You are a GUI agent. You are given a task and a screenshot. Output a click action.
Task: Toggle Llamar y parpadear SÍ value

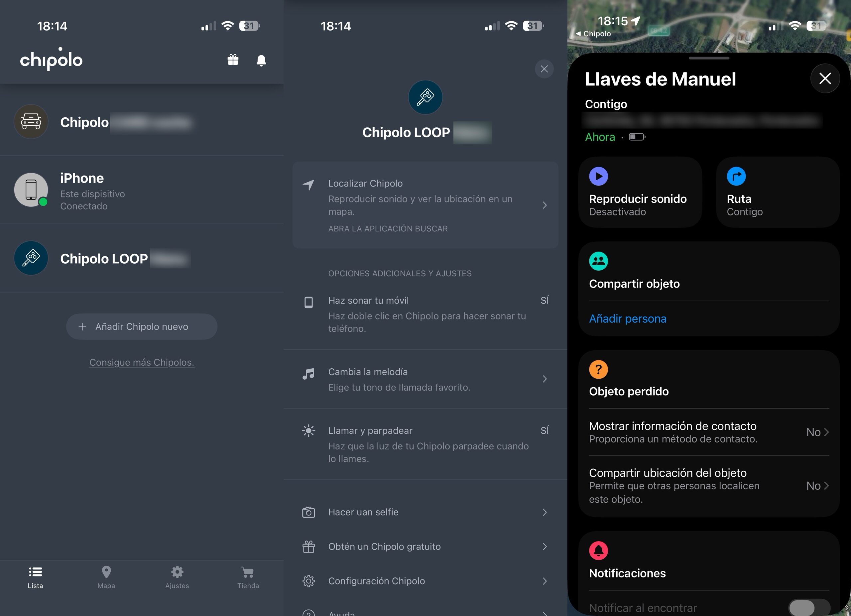pyautogui.click(x=545, y=430)
